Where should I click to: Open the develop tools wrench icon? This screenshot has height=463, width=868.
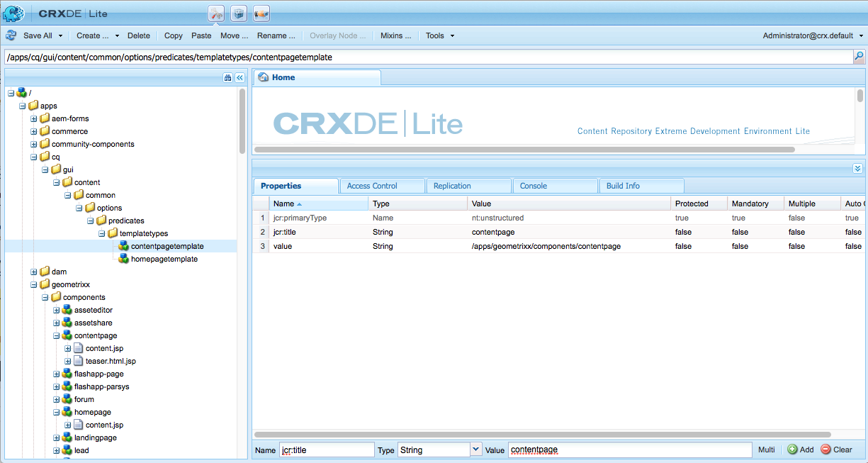(x=216, y=13)
